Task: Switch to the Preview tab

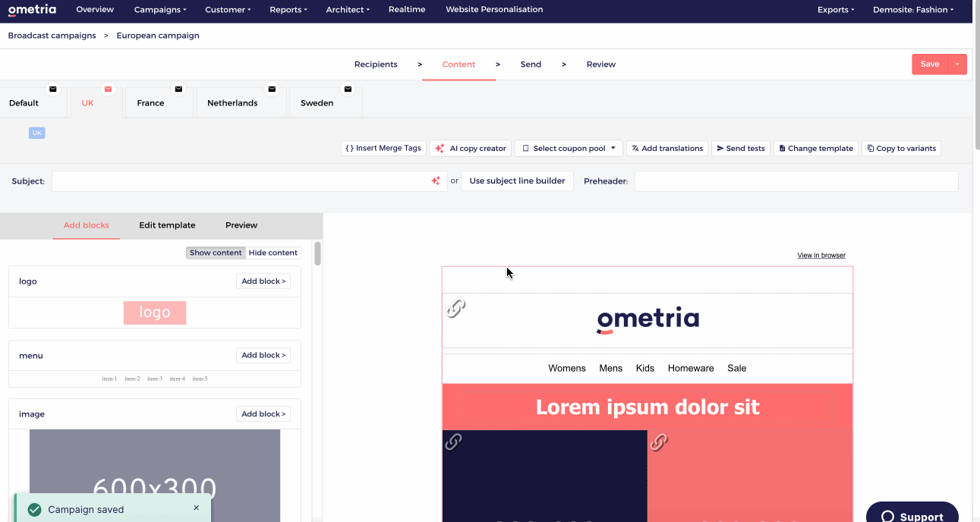Action: click(241, 225)
